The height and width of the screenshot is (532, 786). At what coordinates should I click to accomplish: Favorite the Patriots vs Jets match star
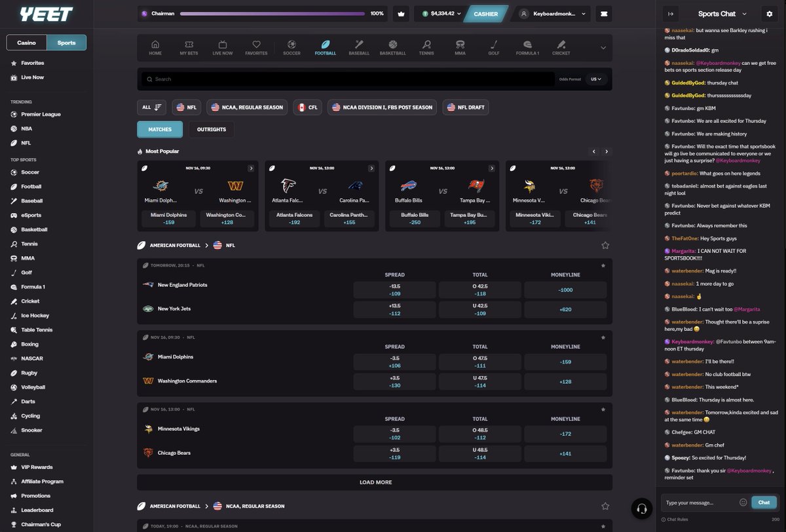603,265
